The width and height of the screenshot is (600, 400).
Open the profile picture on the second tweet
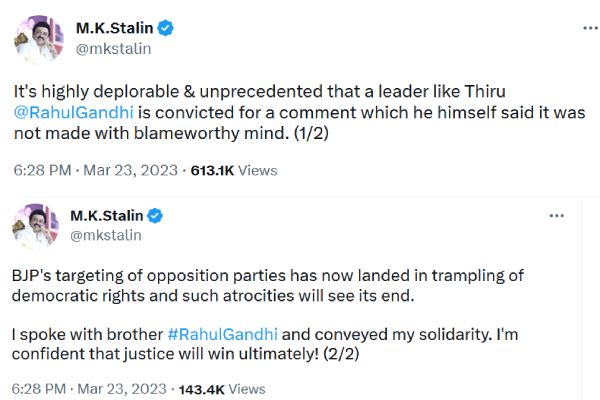[x=36, y=225]
